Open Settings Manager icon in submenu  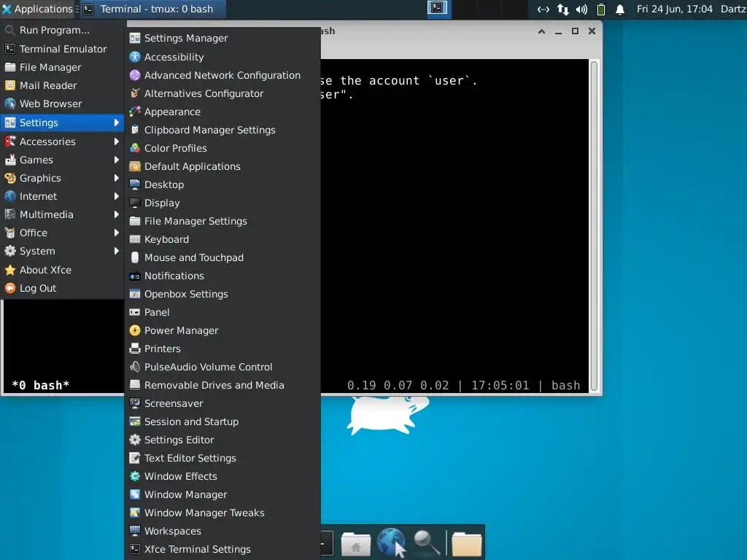coord(135,38)
